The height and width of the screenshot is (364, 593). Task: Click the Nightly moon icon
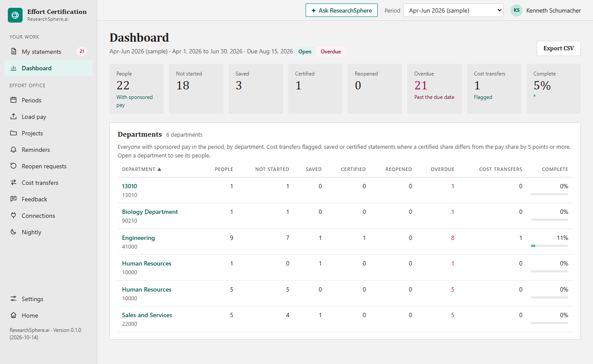tap(13, 232)
